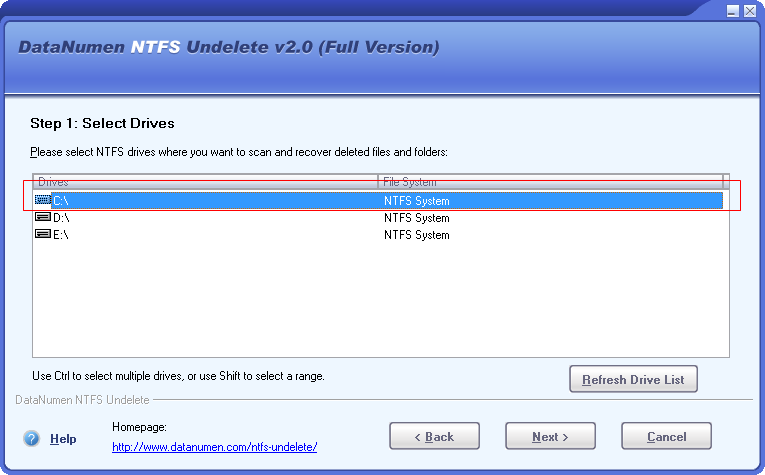
Task: Go to previous step with Back
Action: click(434, 436)
